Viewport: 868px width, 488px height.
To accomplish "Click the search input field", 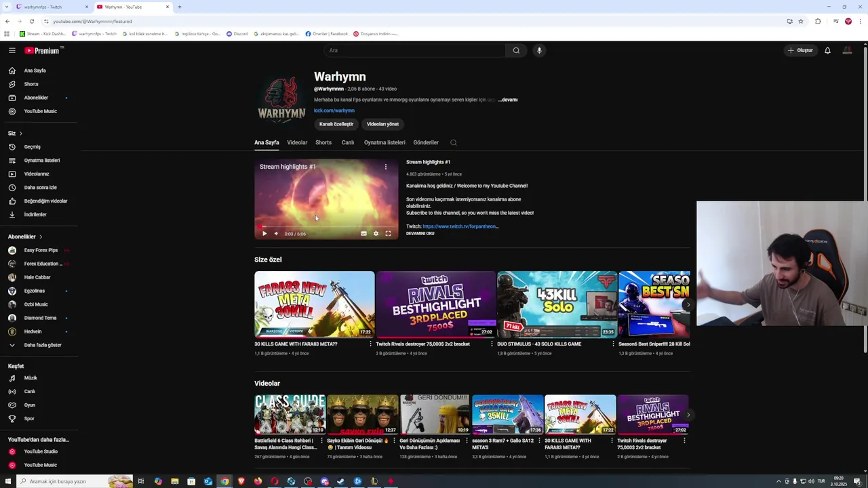I will [x=414, y=50].
